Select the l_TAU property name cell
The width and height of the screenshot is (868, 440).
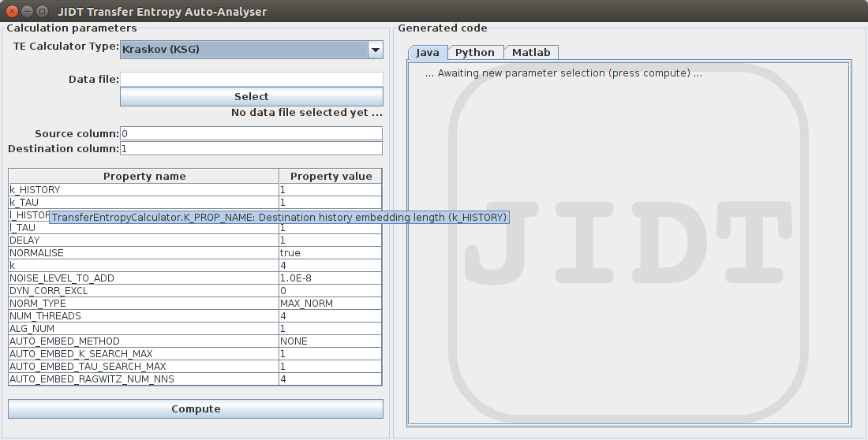[x=144, y=228]
